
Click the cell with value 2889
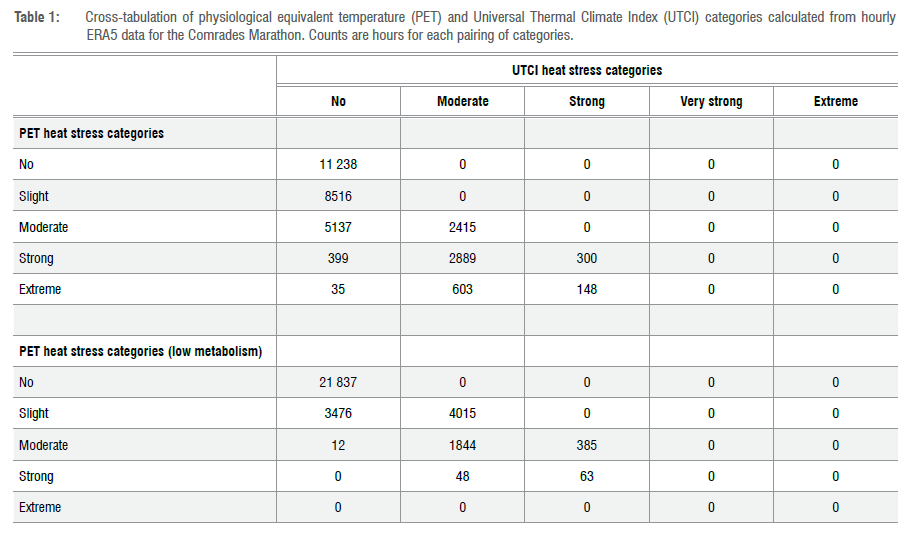pyautogui.click(x=462, y=258)
